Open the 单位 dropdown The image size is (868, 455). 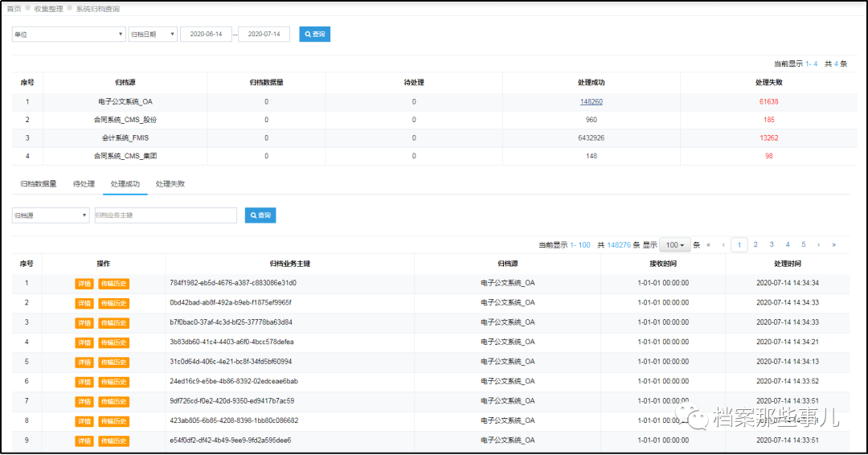click(68, 35)
